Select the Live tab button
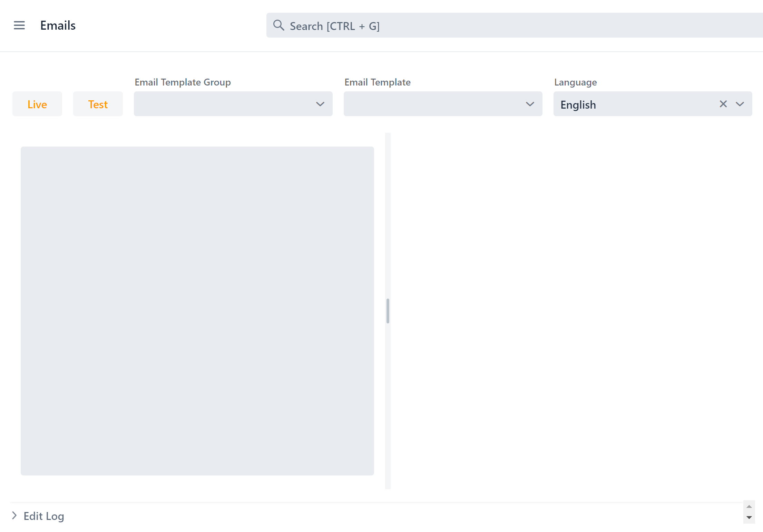The height and width of the screenshot is (532, 763). 37,104
